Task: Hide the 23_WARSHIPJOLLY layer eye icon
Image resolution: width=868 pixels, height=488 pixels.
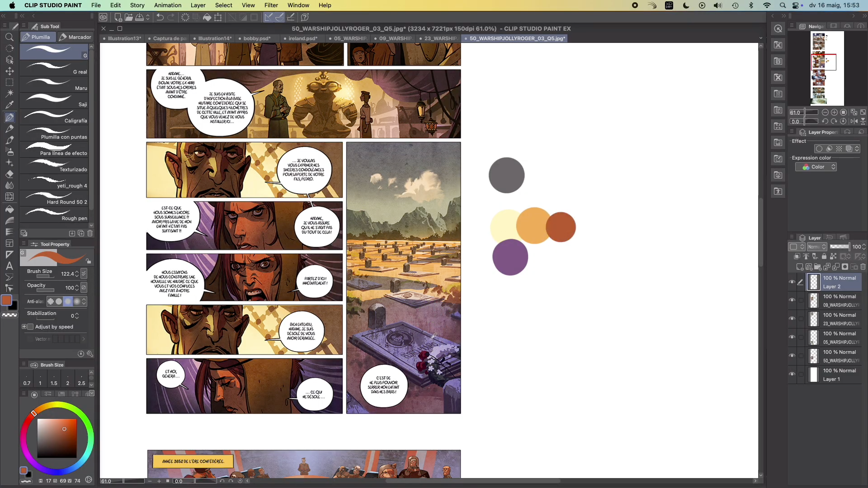Action: [x=792, y=319]
